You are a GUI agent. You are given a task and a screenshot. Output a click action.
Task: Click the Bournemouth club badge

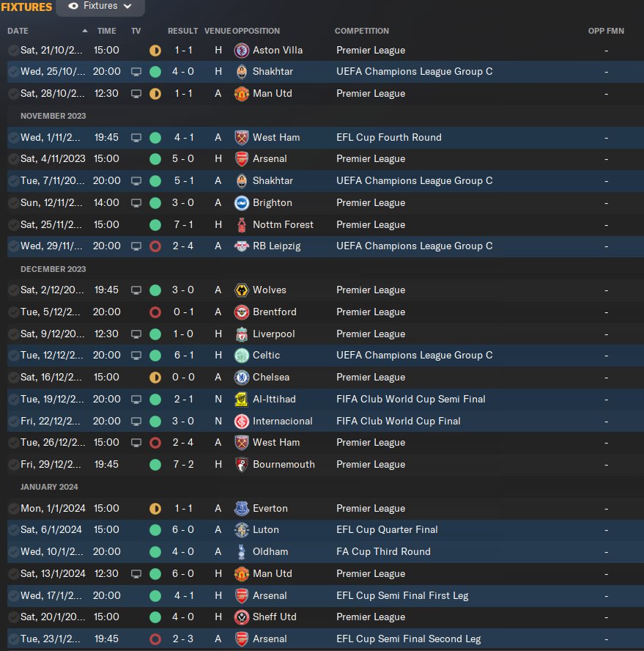click(x=242, y=465)
